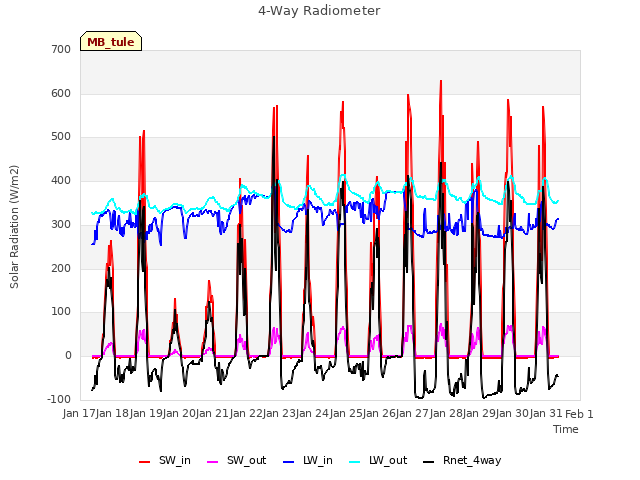Toggle the SW_out legend entry
This screenshot has width=640, height=480.
pos(236,460)
